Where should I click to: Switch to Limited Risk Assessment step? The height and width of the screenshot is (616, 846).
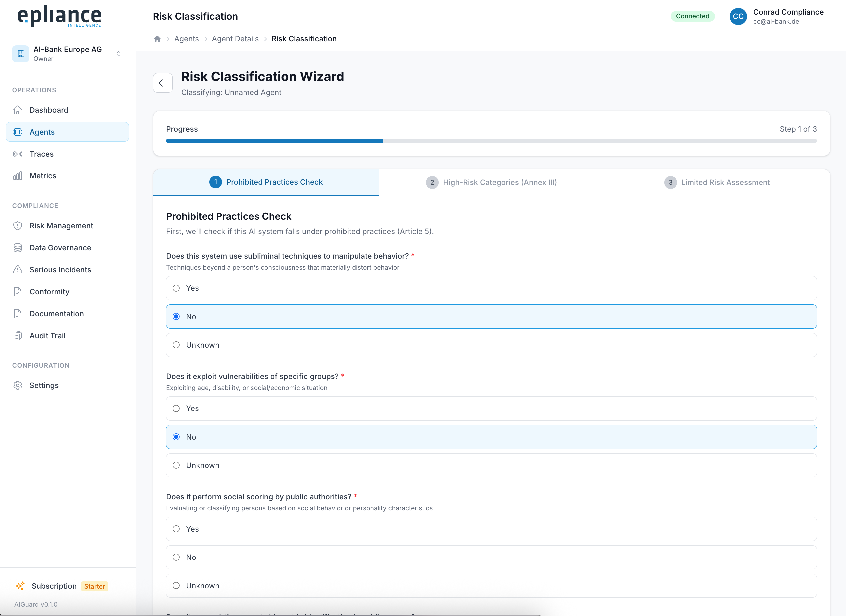717,182
